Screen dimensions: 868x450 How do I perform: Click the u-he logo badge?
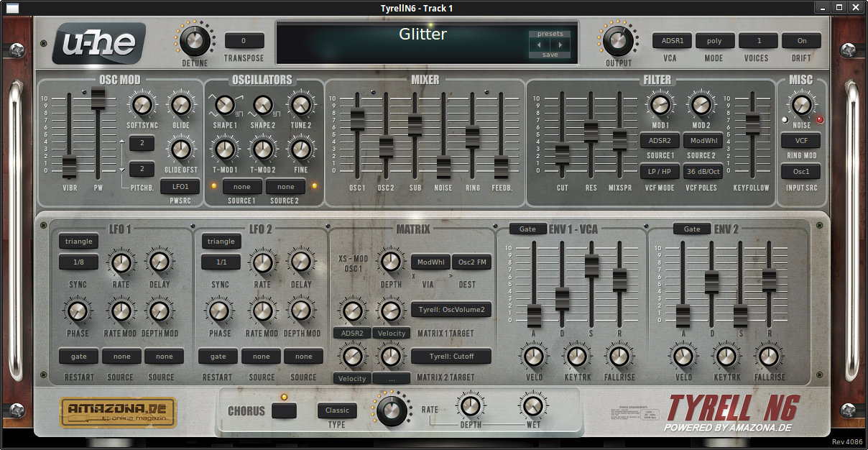tap(98, 42)
